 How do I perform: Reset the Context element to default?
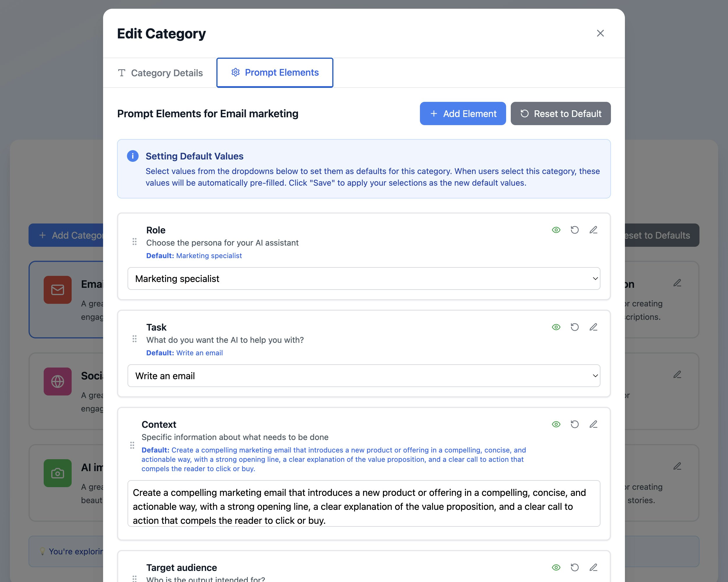[x=575, y=425]
